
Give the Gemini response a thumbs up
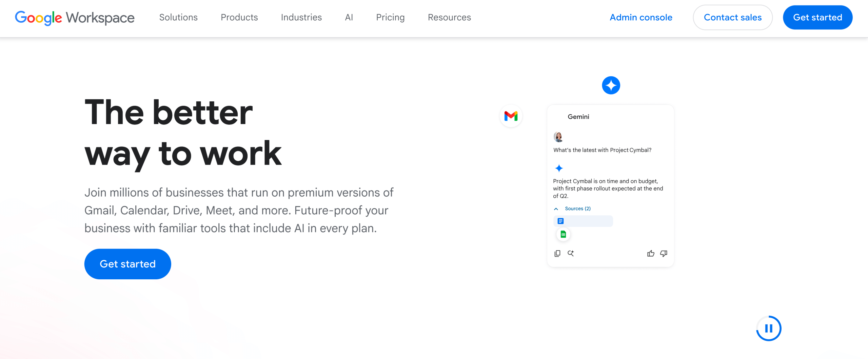click(651, 253)
